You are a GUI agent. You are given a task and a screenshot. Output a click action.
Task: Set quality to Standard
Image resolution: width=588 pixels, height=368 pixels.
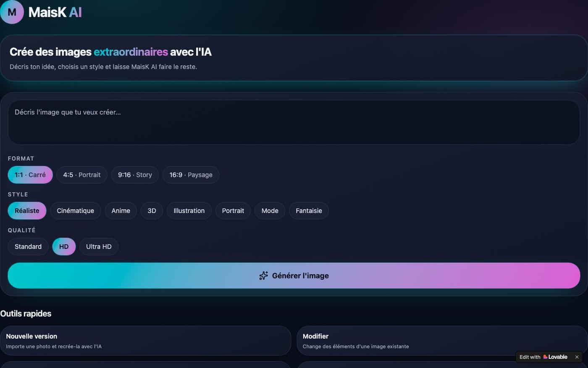point(28,246)
